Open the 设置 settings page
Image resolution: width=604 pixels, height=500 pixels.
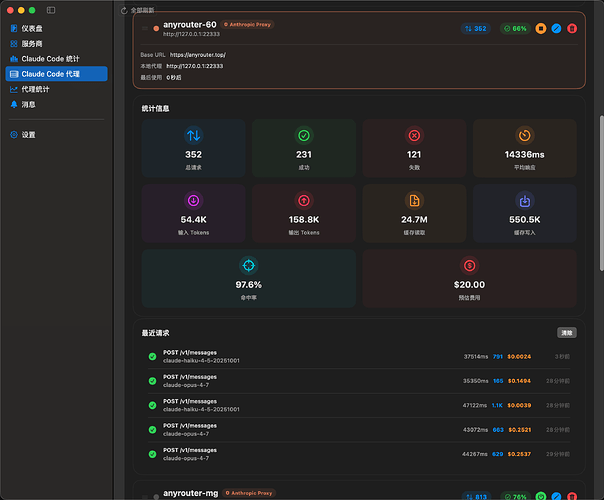[x=56, y=135]
